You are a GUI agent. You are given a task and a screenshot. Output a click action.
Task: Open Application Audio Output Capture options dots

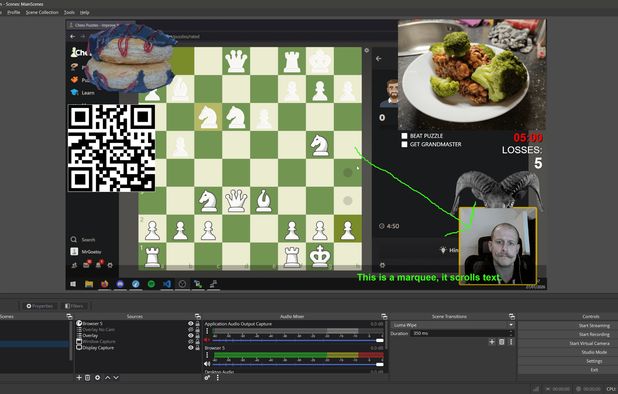(207, 331)
